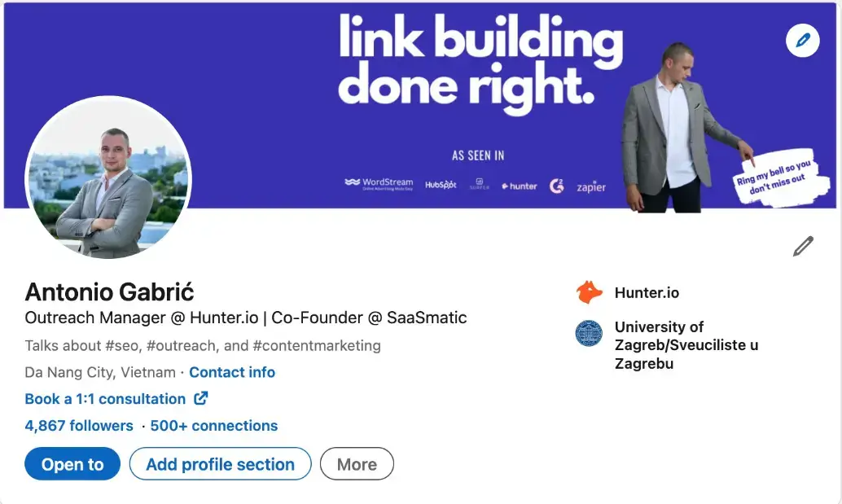Screen dimensions: 842x504
Task: Open the Open to dropdown
Action: 72,463
